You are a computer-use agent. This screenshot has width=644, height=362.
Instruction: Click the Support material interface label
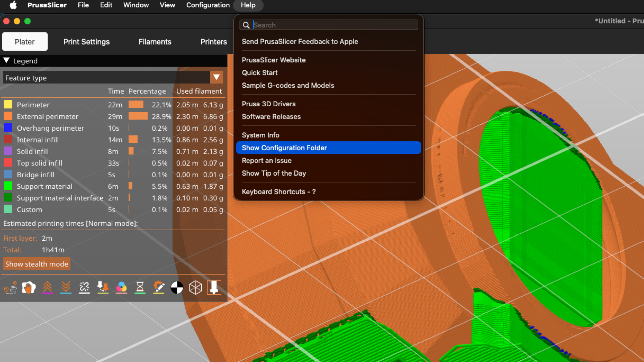point(60,198)
